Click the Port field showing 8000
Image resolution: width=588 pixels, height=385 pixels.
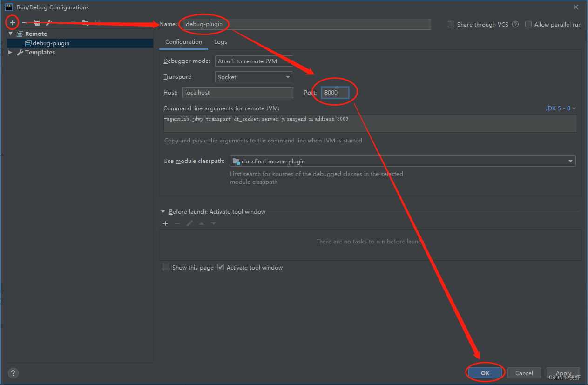point(335,92)
